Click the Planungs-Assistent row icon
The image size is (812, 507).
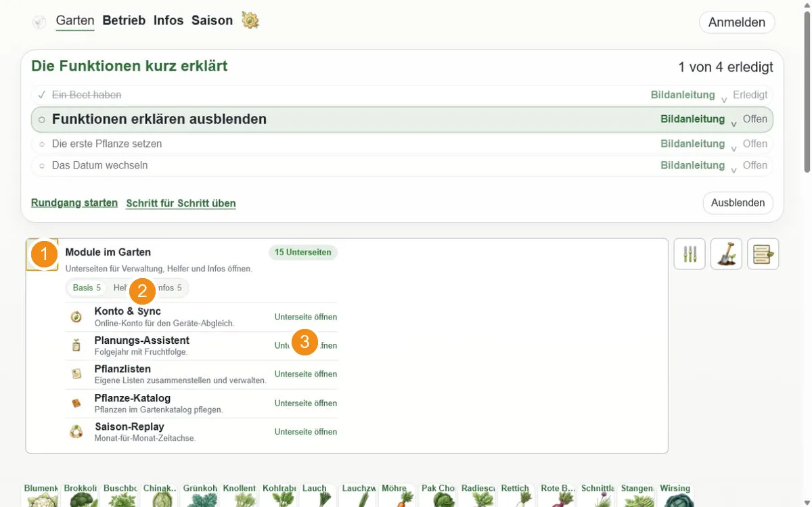coord(76,345)
